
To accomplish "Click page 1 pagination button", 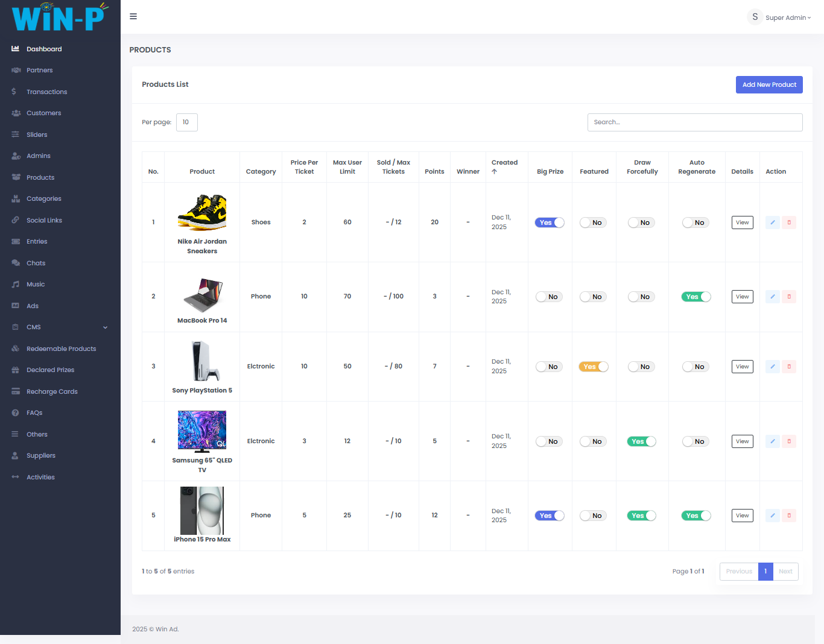I will click(x=765, y=572).
